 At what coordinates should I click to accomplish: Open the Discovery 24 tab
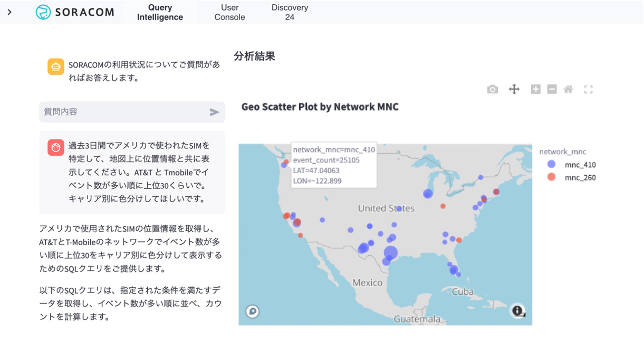tap(289, 12)
